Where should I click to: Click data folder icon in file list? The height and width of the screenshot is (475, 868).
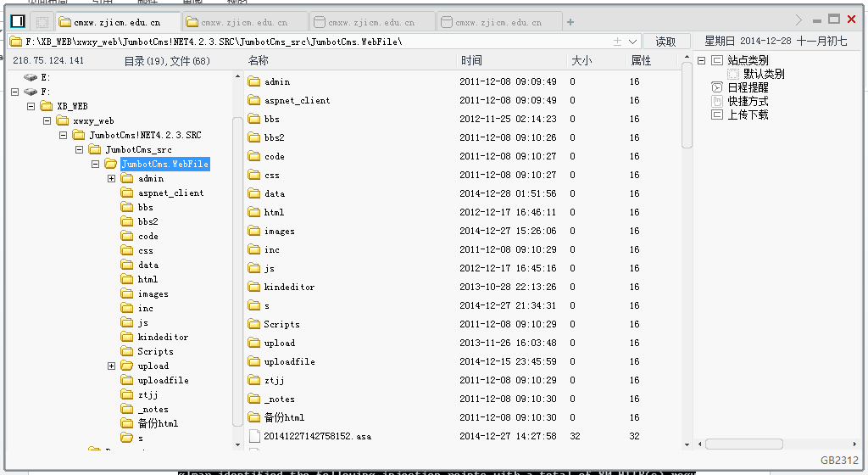(254, 193)
